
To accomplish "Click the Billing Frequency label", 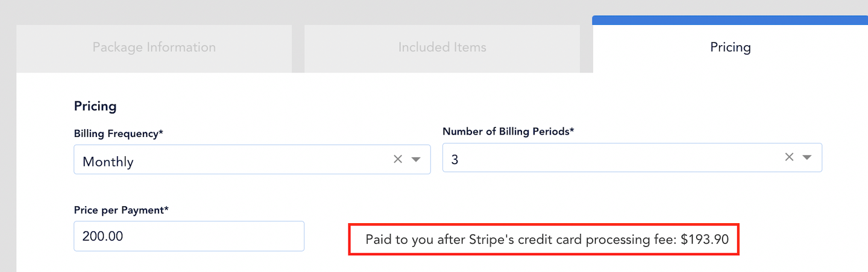I will (x=118, y=134).
